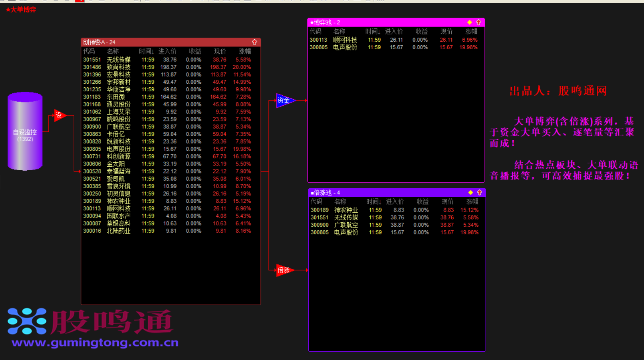Click the yellow diamond in 博弈池 header
The width and height of the screenshot is (644, 360).
[x=470, y=23]
